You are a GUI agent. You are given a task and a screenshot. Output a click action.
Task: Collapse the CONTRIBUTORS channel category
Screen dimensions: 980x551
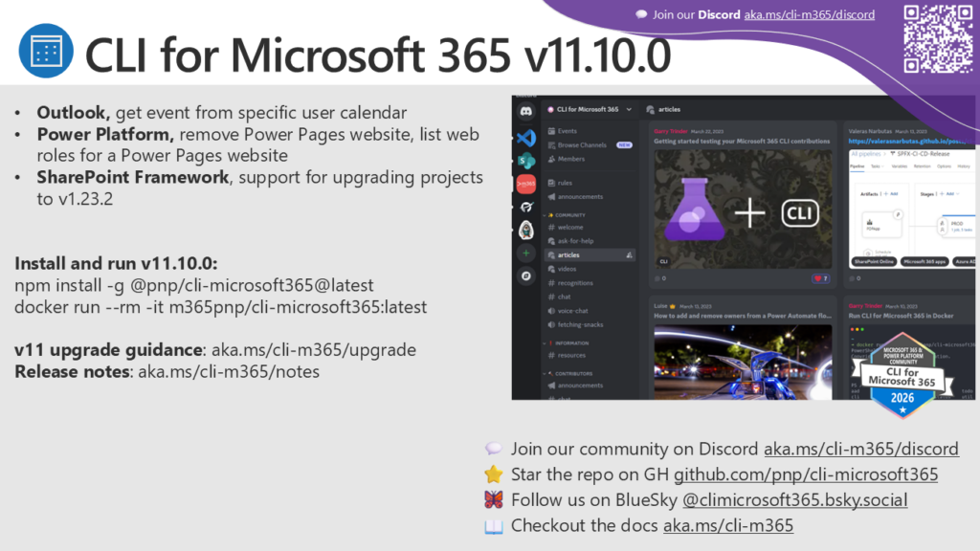[568, 374]
